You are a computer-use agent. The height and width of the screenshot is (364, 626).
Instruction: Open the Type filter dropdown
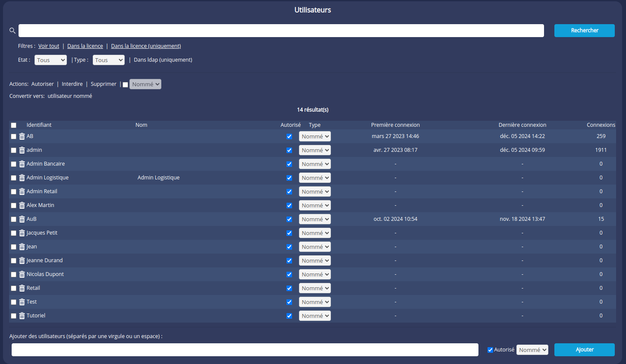coord(108,60)
